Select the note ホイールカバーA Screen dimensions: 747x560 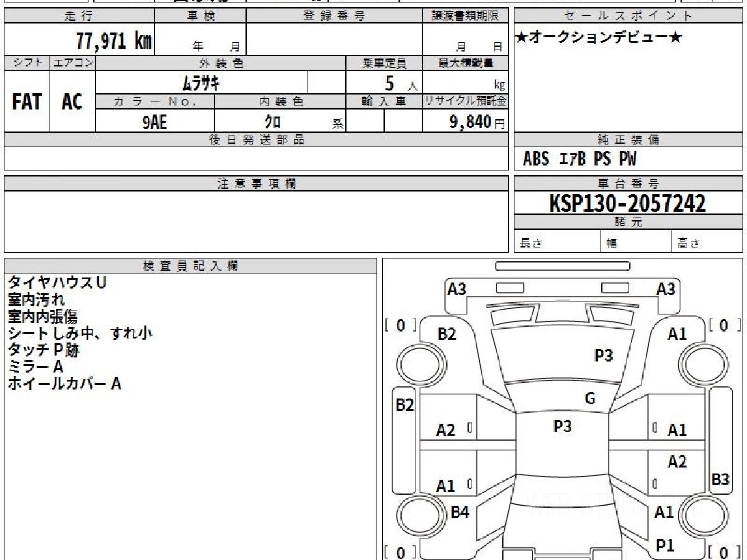click(x=64, y=383)
